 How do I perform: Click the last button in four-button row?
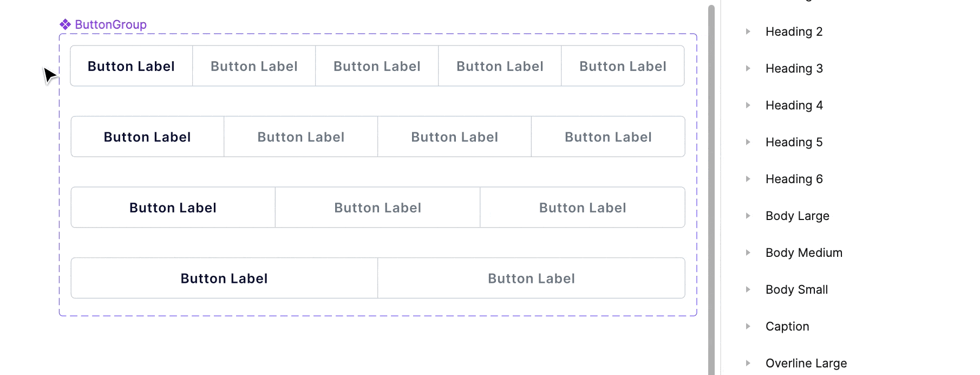pos(608,137)
